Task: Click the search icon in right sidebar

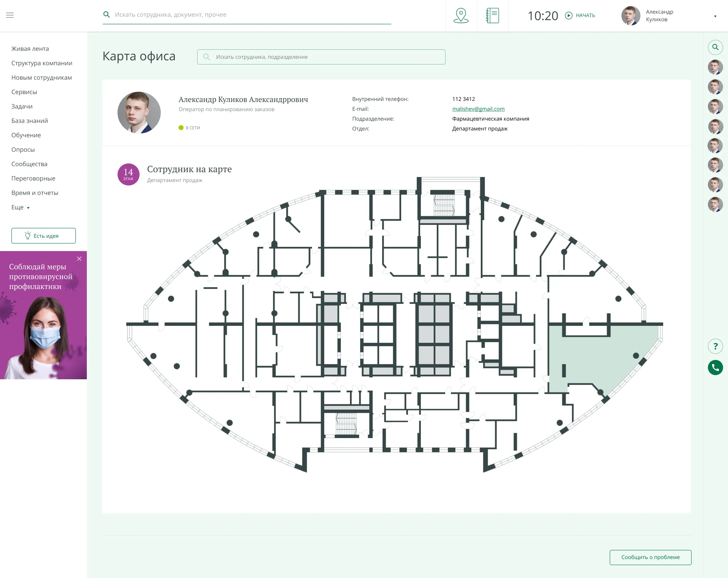Action: 715,47
